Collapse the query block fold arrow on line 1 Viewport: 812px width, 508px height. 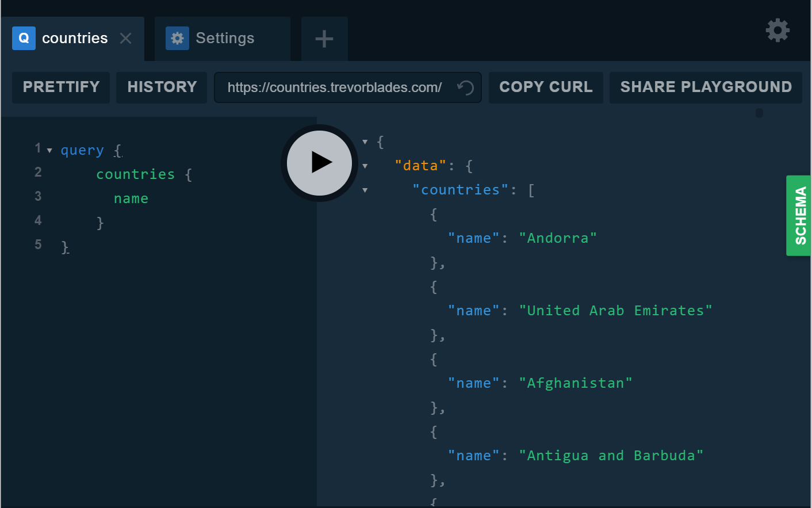49,151
